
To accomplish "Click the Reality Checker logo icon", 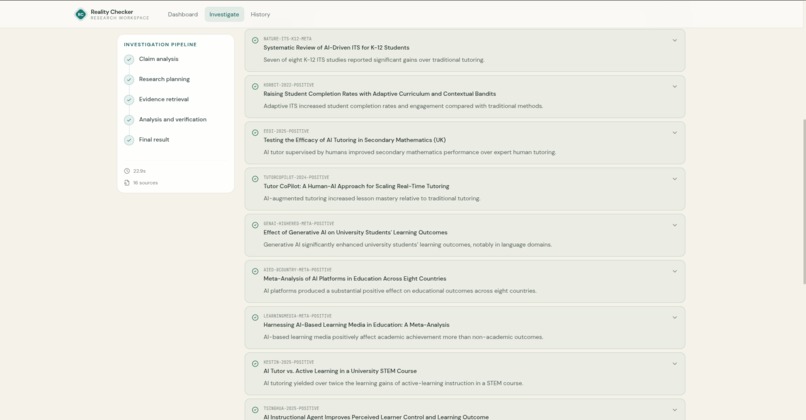I will (x=80, y=14).
